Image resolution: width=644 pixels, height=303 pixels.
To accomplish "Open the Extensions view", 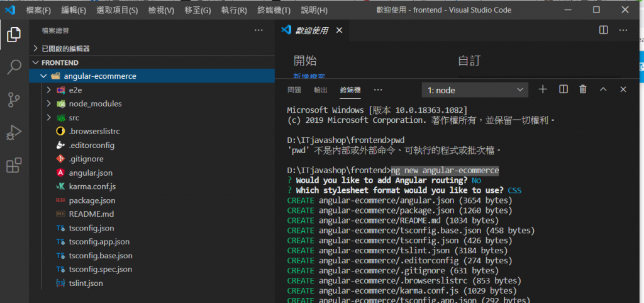I will click(x=14, y=165).
